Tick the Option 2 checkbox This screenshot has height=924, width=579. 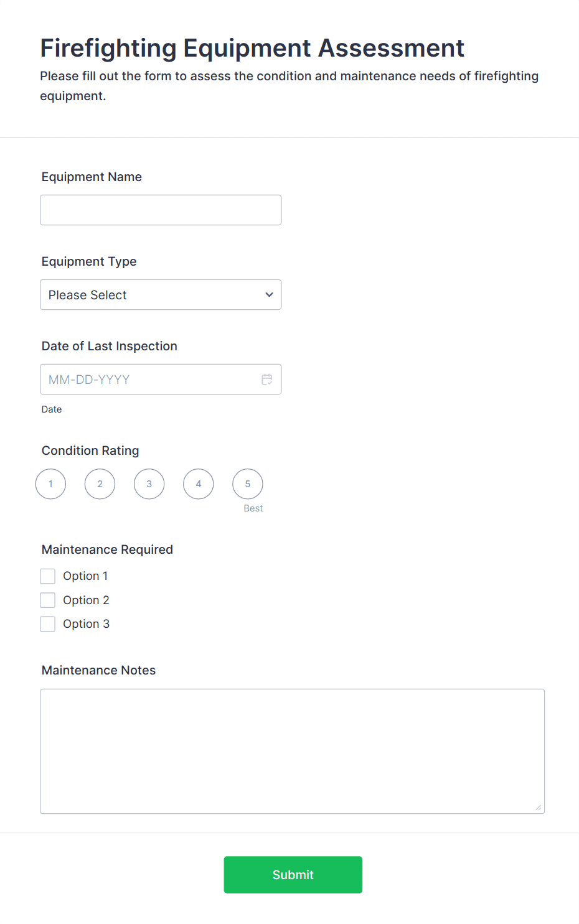coord(48,600)
